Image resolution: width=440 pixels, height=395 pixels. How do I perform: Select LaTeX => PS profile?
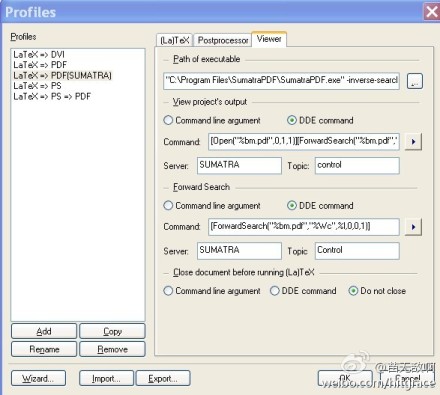[37, 86]
